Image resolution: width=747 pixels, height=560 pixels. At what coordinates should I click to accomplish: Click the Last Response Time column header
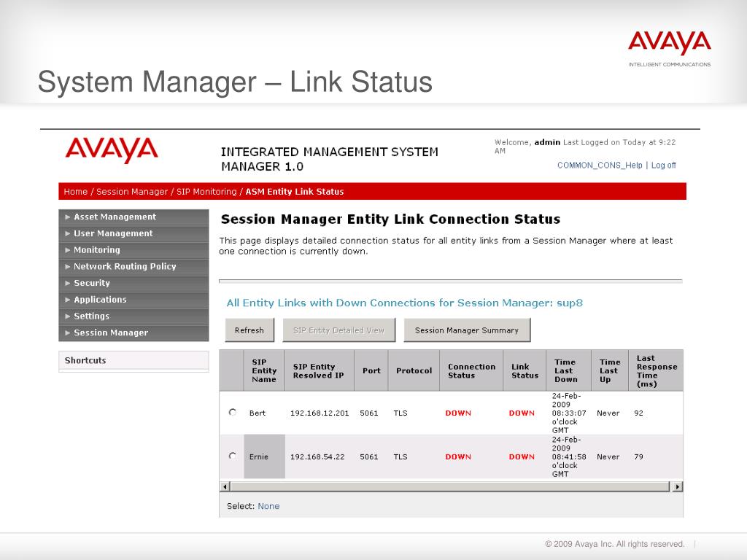click(657, 371)
